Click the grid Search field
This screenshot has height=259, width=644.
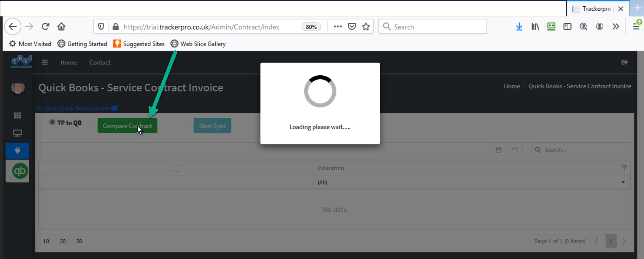(581, 150)
